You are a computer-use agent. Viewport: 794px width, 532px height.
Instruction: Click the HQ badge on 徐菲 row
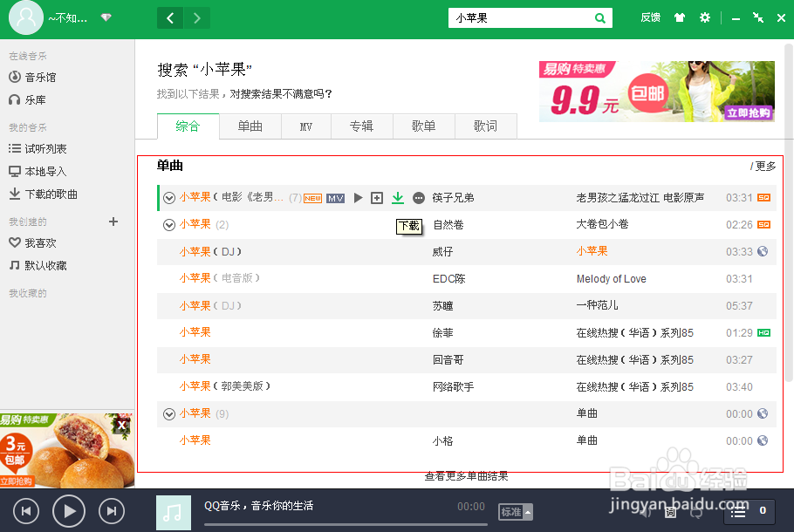[x=763, y=332]
